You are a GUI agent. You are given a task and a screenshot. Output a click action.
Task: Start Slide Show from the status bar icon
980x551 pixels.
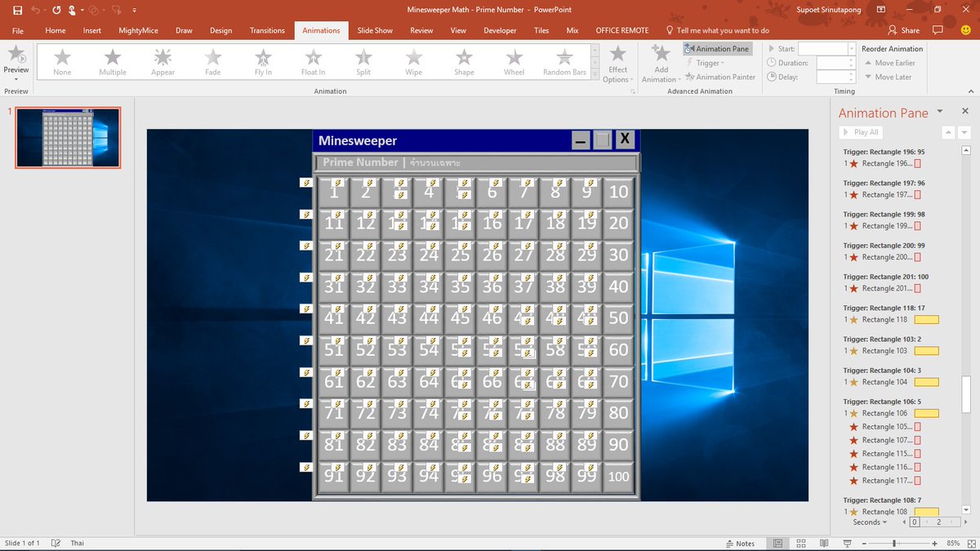click(848, 543)
